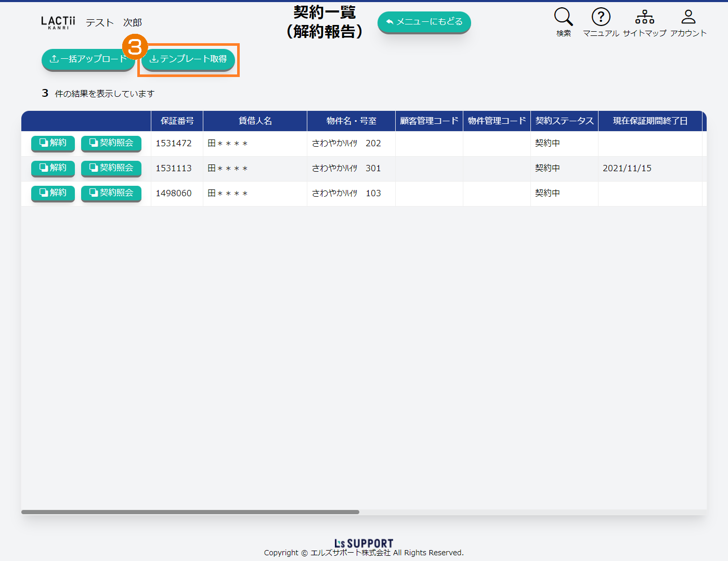The height and width of the screenshot is (561, 728).
Task: Click 解約 for contract 1531472
Action: pos(53,143)
